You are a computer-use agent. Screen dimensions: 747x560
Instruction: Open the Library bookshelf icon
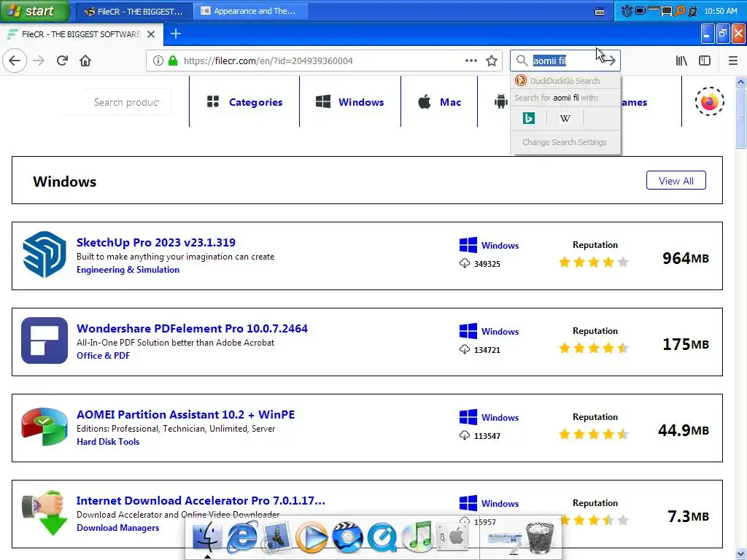coord(681,61)
